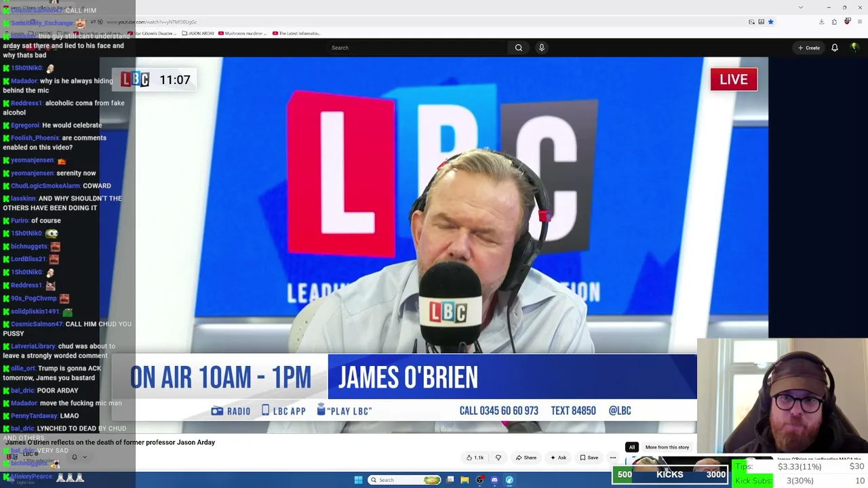This screenshot has width=868, height=488.
Task: Save the video to a playlist
Action: point(589,457)
